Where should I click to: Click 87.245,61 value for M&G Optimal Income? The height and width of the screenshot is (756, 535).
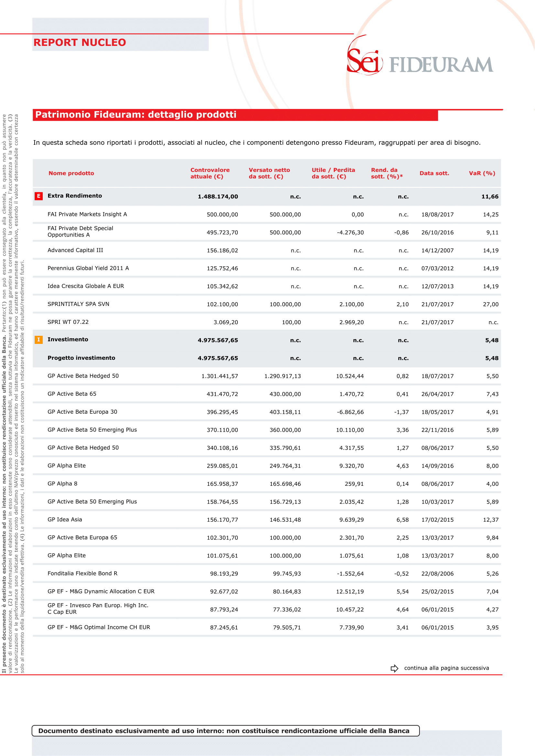224,628
